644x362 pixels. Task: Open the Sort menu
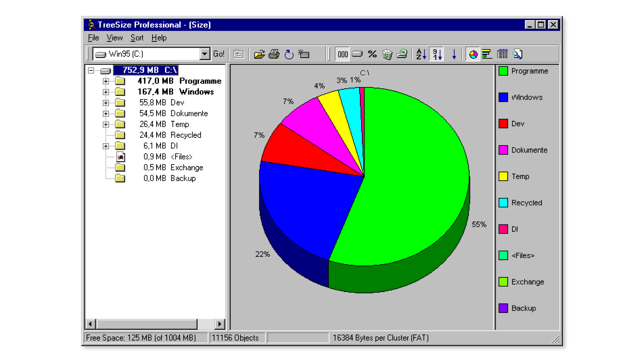(137, 38)
